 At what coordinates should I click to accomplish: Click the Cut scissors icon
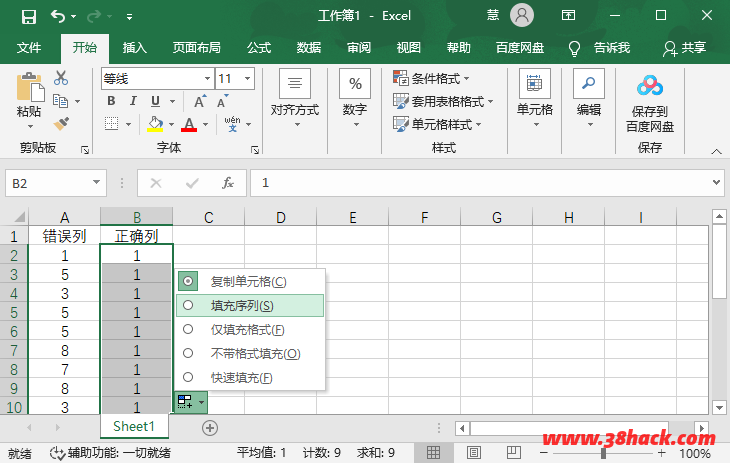click(61, 78)
